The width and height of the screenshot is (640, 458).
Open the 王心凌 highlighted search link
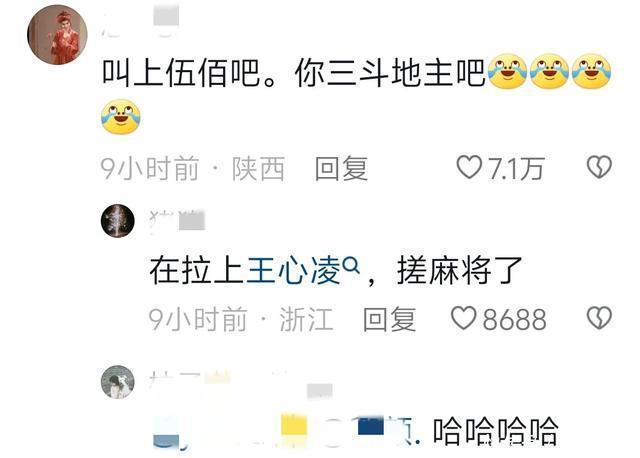(x=294, y=271)
